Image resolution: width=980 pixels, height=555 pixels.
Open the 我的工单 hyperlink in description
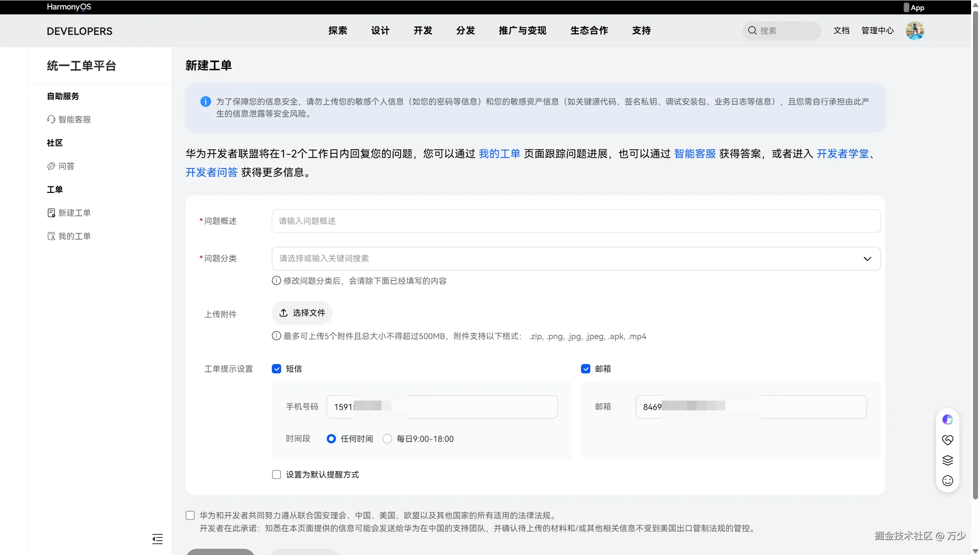tap(499, 154)
